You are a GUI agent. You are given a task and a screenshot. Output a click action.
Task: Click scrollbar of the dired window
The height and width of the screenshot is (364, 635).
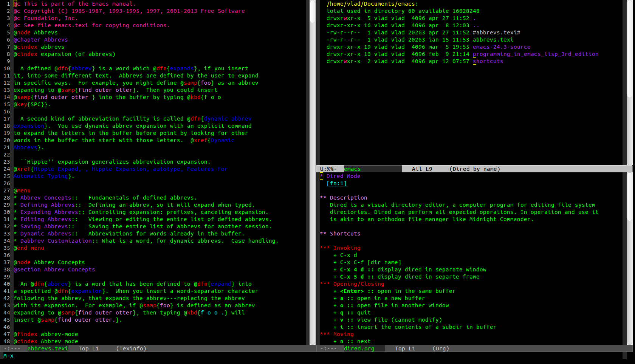tap(630, 82)
